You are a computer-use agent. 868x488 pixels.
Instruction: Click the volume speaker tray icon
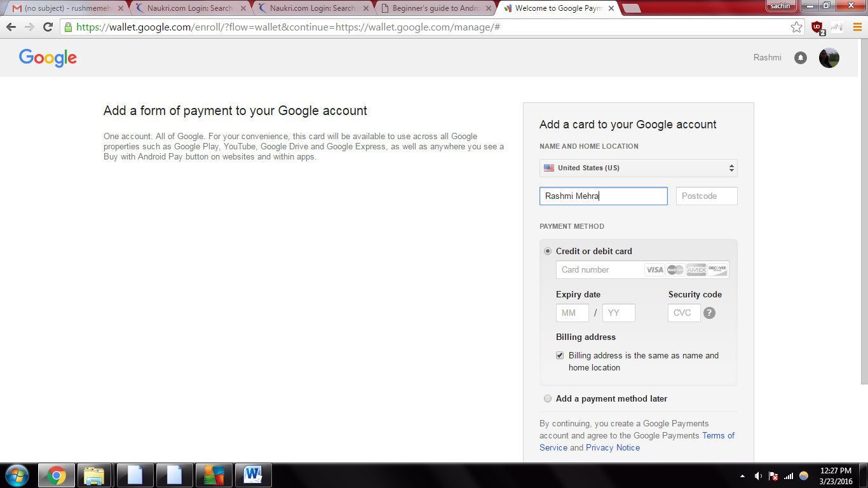tap(758, 476)
